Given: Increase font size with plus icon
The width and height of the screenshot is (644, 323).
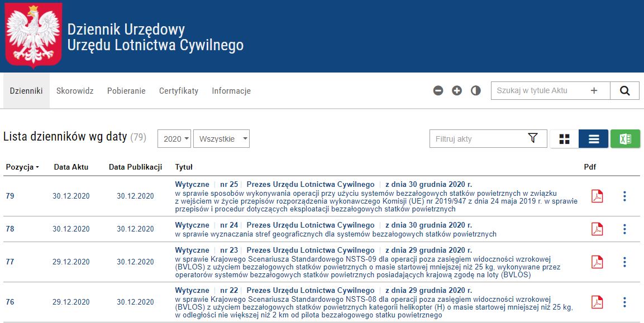Looking at the screenshot, I should point(457,91).
